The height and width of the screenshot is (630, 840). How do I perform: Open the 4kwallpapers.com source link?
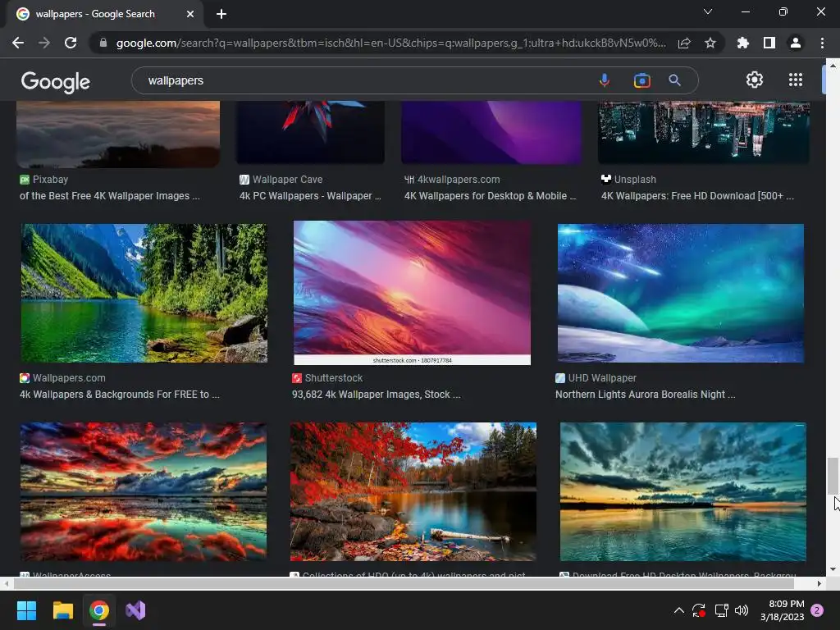(452, 180)
